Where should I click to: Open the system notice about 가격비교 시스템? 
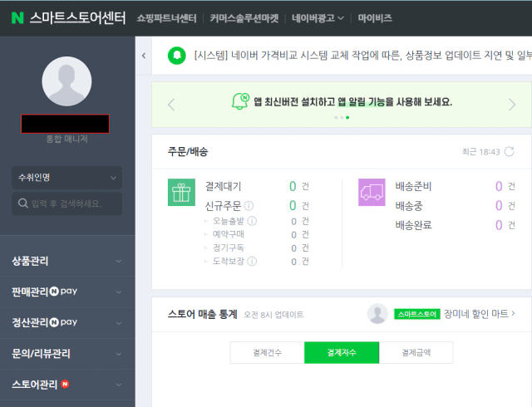362,56
